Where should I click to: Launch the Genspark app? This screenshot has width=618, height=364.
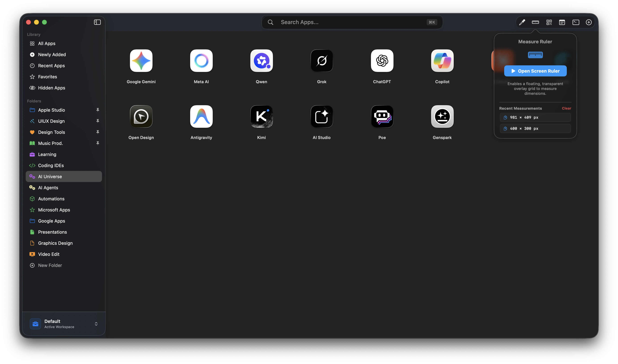point(442,116)
